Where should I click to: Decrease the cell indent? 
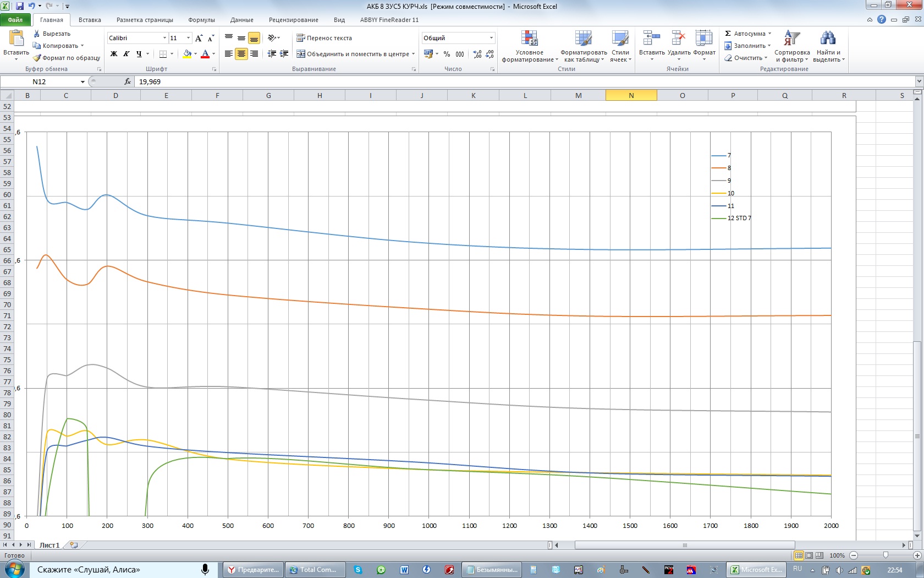click(x=272, y=54)
